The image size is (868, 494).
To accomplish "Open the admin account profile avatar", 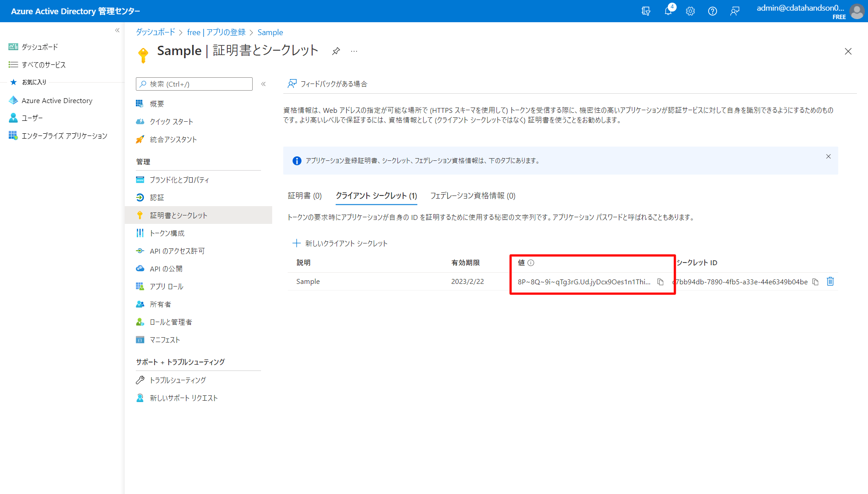I will coord(857,11).
